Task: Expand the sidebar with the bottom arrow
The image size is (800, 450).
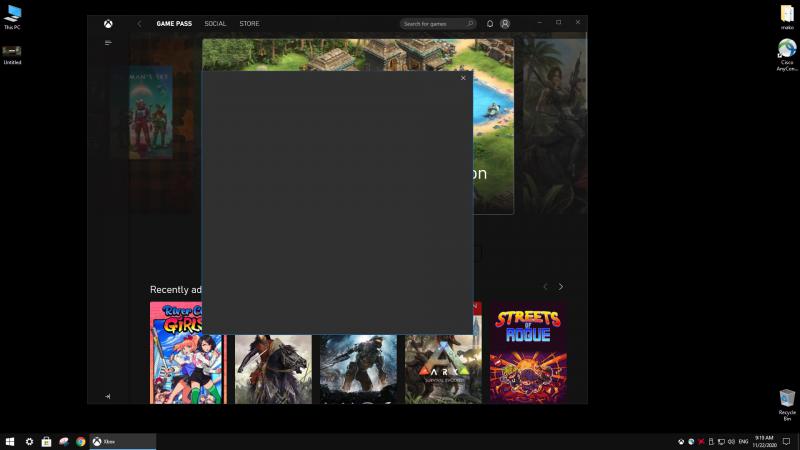Action: 108,396
